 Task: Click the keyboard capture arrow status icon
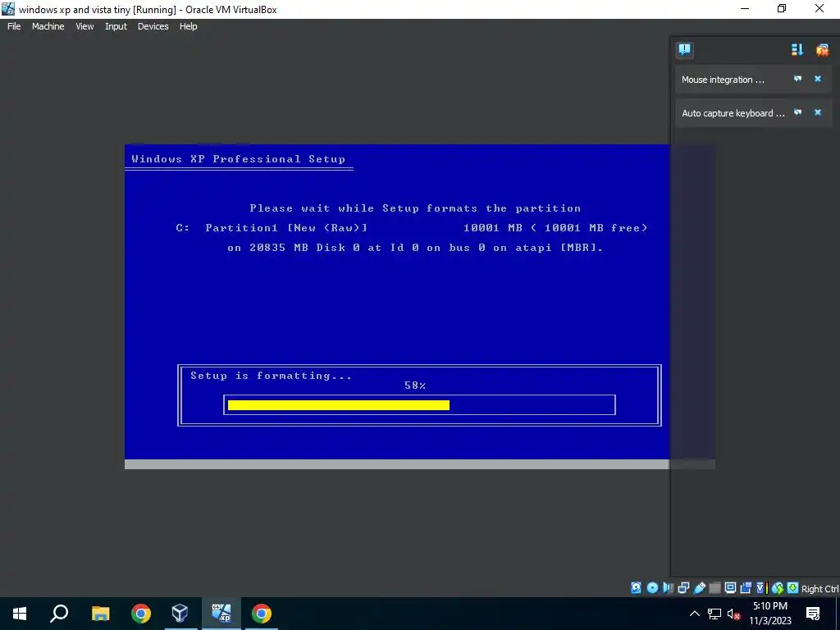point(793,587)
